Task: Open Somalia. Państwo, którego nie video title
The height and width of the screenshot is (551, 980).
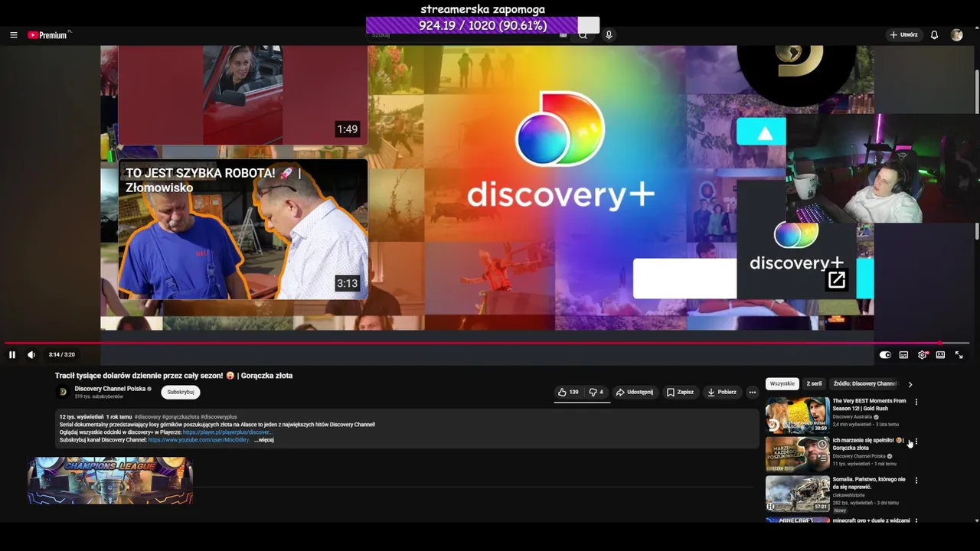Action: [869, 483]
